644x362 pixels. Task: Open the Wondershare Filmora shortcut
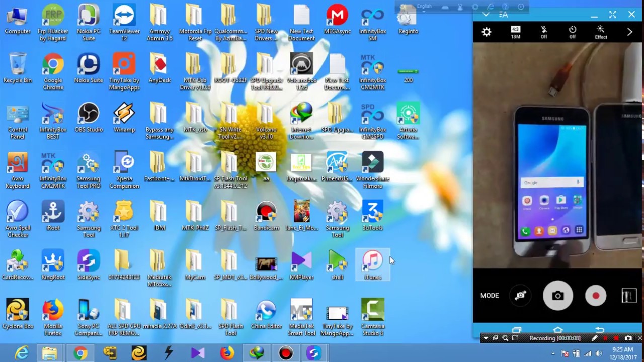pos(373,170)
